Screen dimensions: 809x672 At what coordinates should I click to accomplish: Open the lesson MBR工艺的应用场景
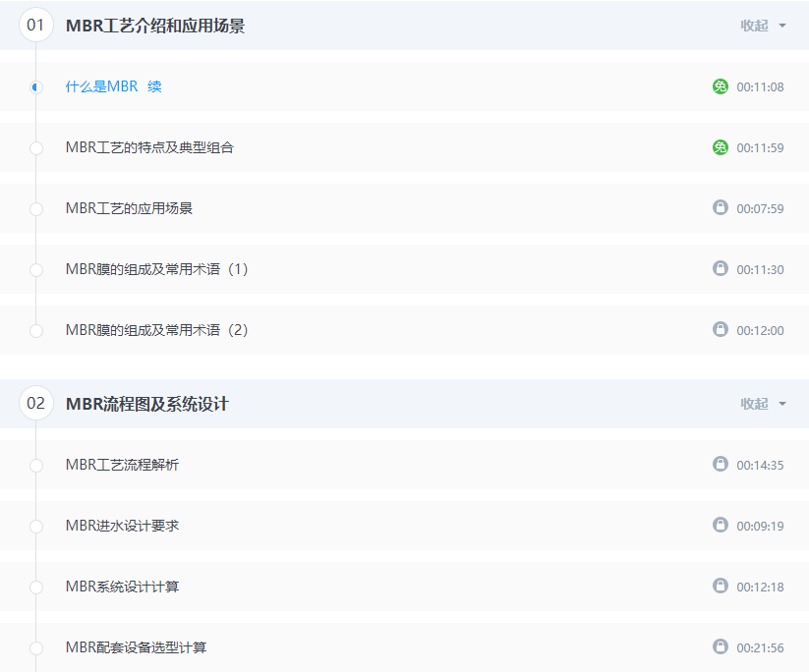(x=129, y=208)
